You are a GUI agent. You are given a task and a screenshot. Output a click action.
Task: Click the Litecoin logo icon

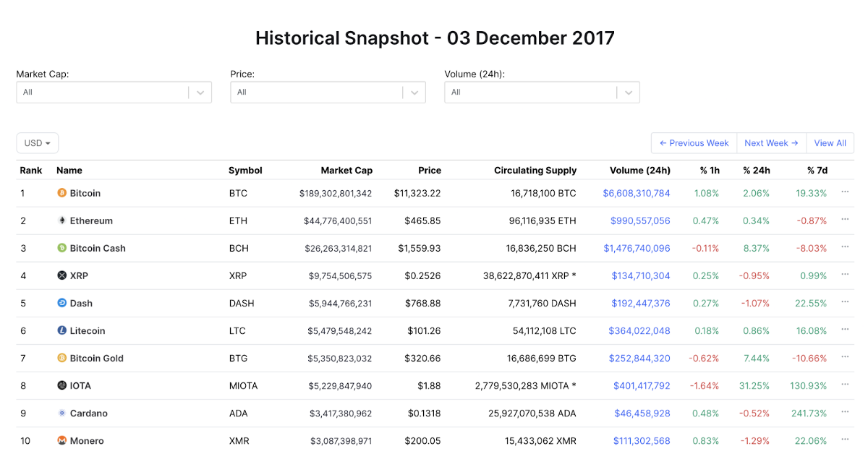[x=61, y=330]
